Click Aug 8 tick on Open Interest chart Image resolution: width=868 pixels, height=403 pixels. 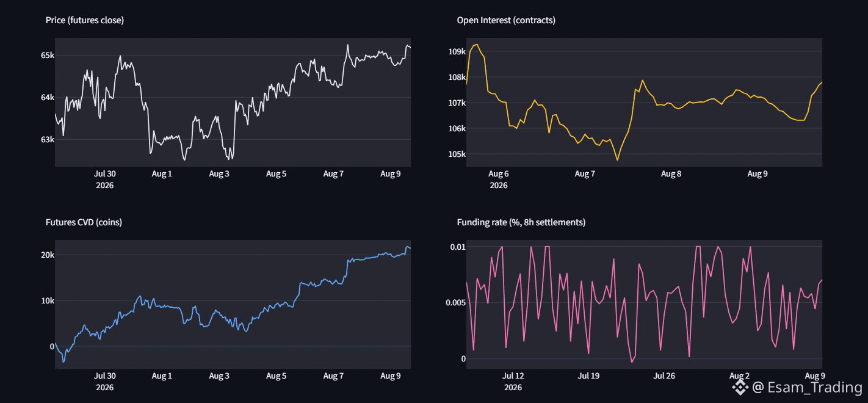(671, 174)
